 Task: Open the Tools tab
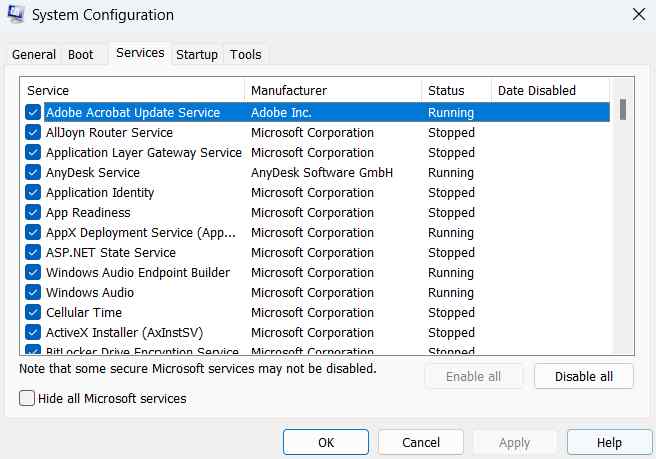tap(246, 55)
